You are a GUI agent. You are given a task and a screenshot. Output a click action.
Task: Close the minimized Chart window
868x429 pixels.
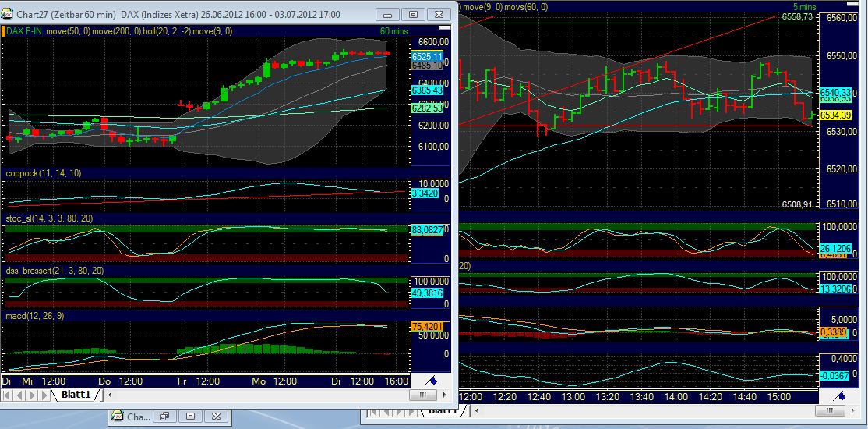pos(216,417)
